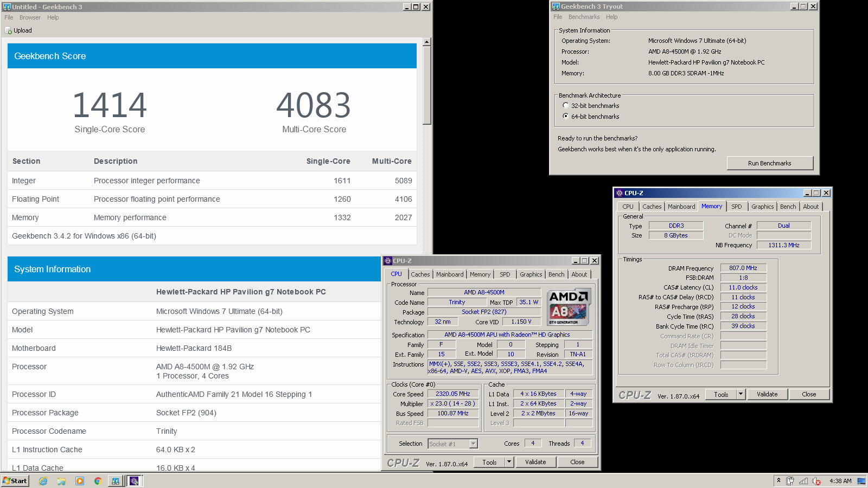
Task: Switch to Memory tab in CPU-Z CPU window
Action: pos(480,274)
